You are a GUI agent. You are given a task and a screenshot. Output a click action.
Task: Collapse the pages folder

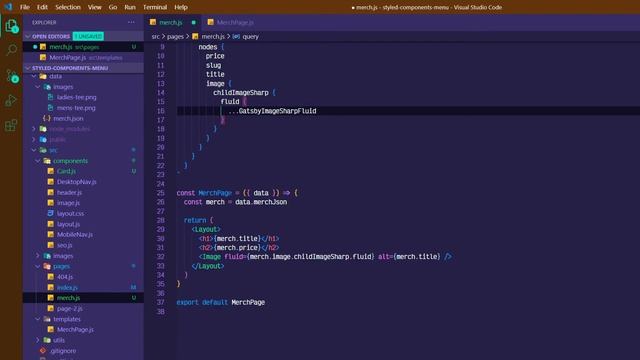click(38, 266)
